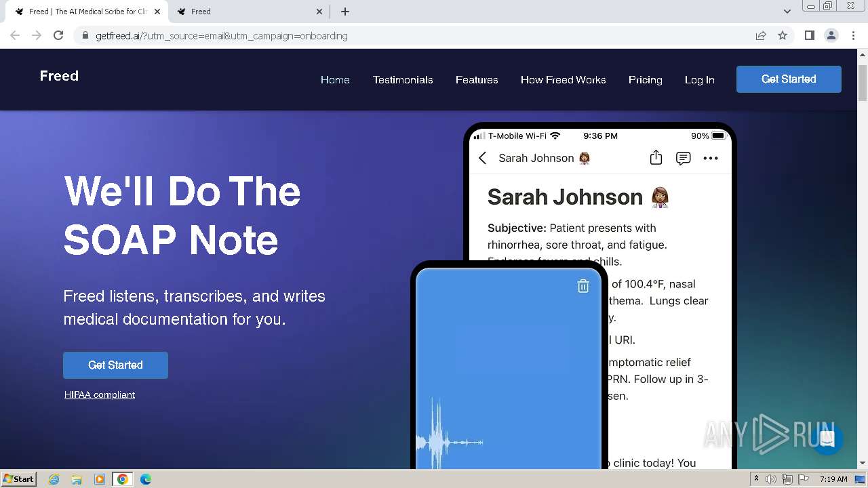Open Chrome three-dot menu
The height and width of the screenshot is (488, 868).
[x=853, y=35]
